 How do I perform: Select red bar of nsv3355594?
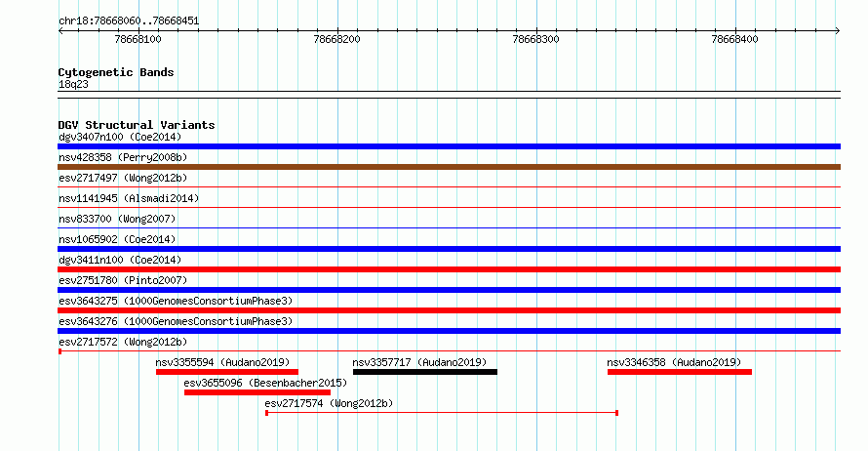(227, 372)
